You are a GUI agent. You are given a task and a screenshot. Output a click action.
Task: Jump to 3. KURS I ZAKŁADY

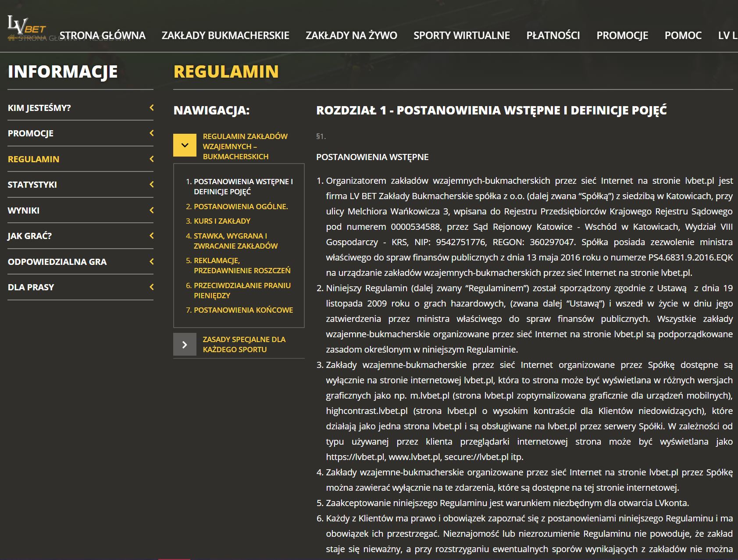click(222, 221)
